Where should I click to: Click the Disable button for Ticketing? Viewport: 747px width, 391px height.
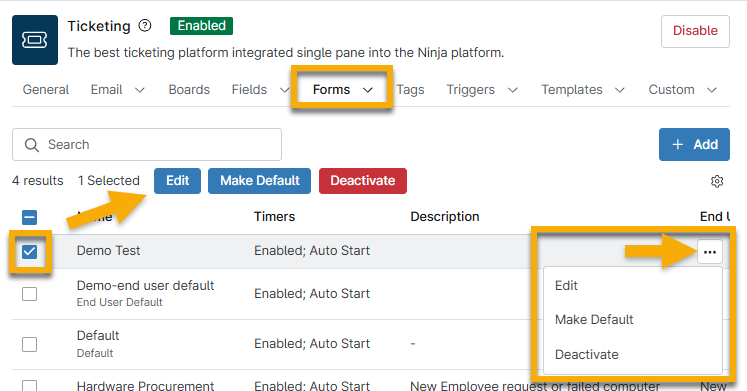695,31
